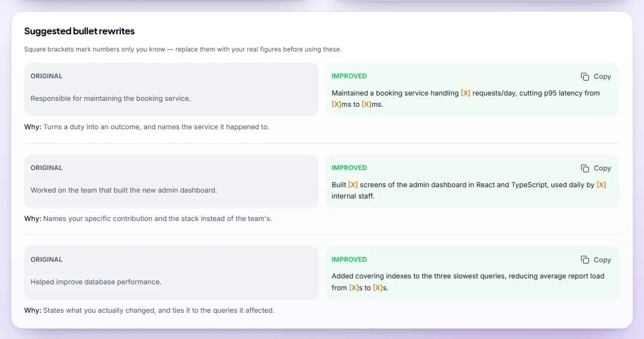
Task: Select text "Responsible for maintaining the booking service."
Action: coord(111,99)
